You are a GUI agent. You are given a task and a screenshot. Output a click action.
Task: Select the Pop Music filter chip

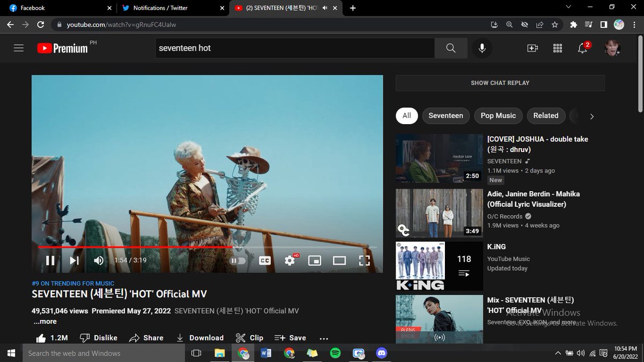coord(498,115)
